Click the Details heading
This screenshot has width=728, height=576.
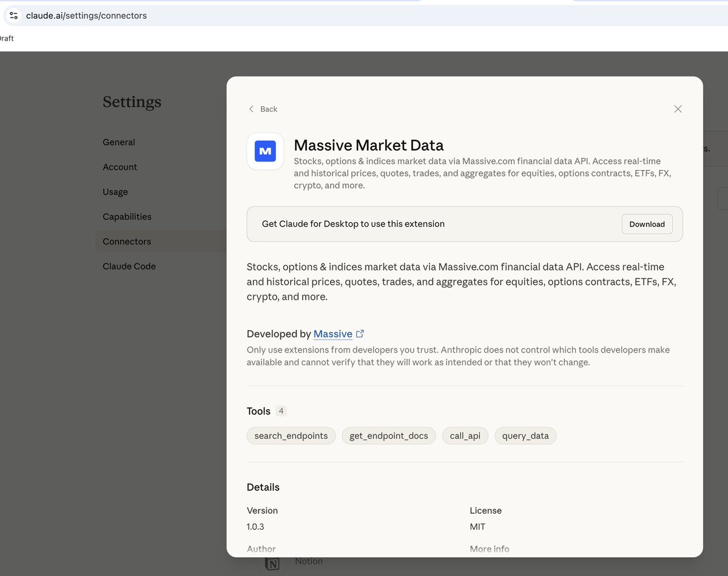tap(263, 487)
